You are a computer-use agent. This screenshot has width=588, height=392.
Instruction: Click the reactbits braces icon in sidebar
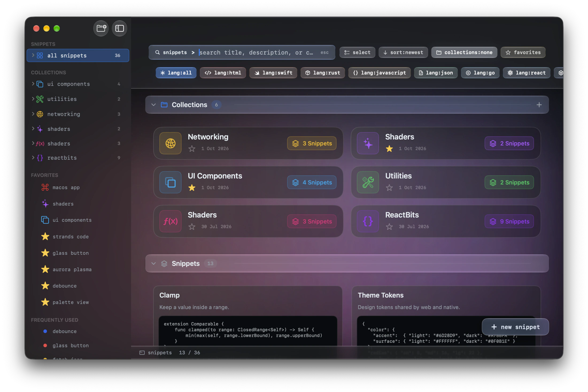[x=40, y=158]
